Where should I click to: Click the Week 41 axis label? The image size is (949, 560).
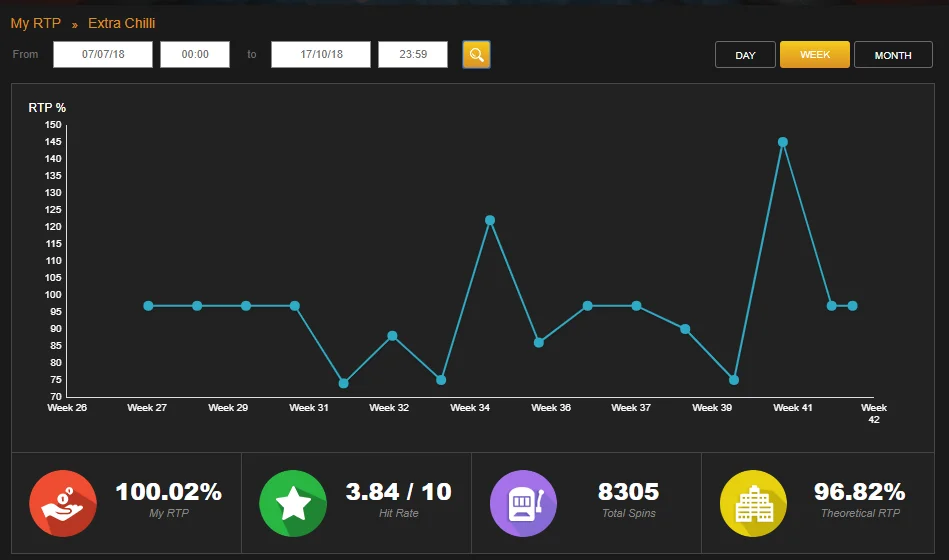793,407
